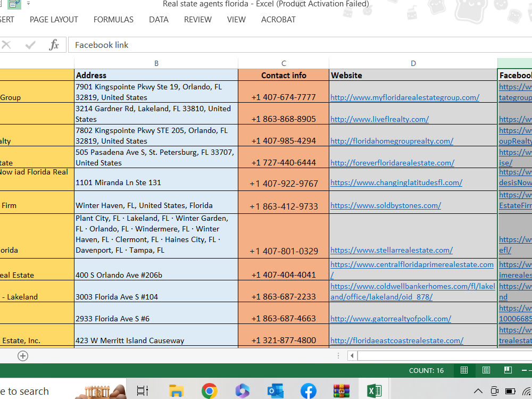Select column C header

click(284, 63)
